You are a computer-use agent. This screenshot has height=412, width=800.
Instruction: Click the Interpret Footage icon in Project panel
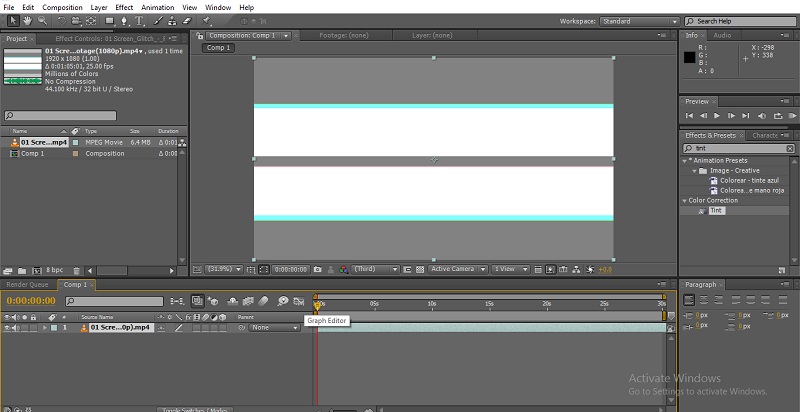(x=8, y=271)
